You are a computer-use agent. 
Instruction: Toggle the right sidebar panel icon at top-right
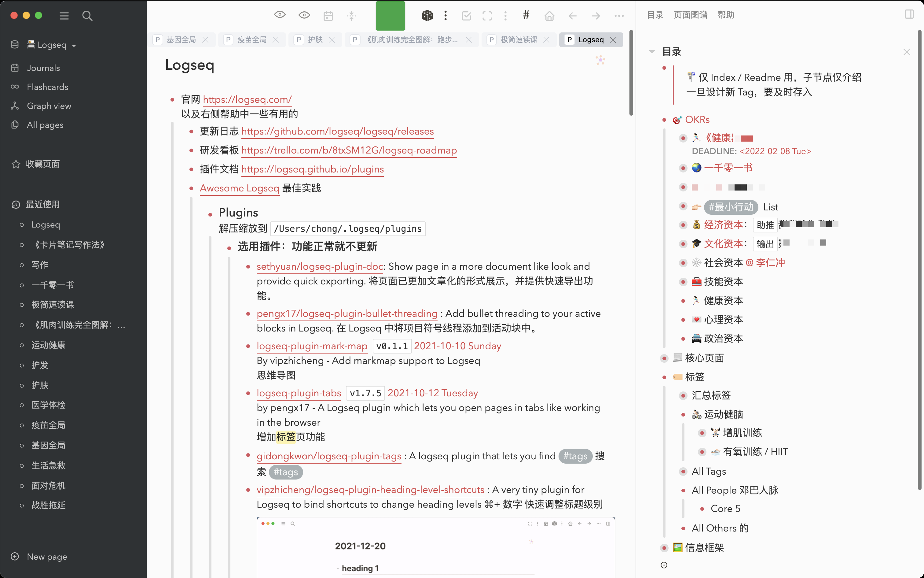click(909, 15)
